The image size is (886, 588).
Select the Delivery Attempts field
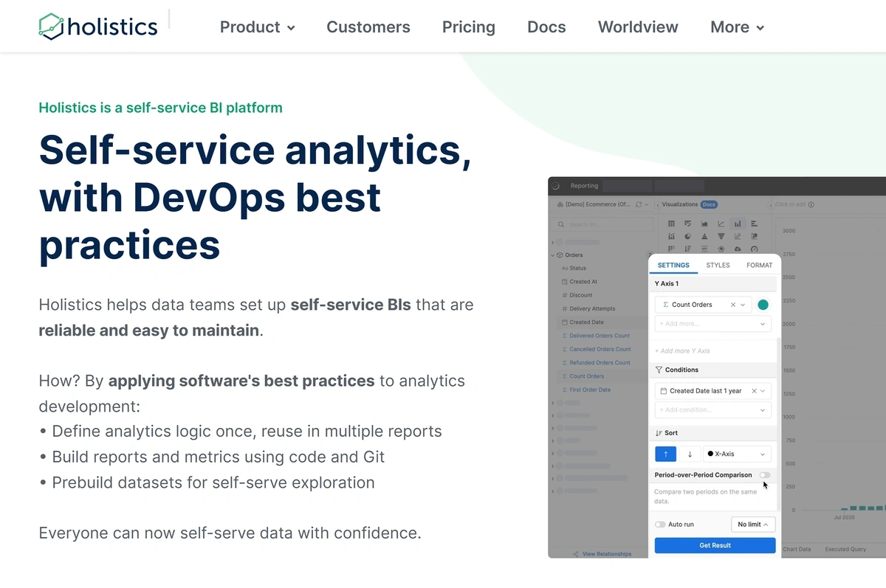[592, 309]
